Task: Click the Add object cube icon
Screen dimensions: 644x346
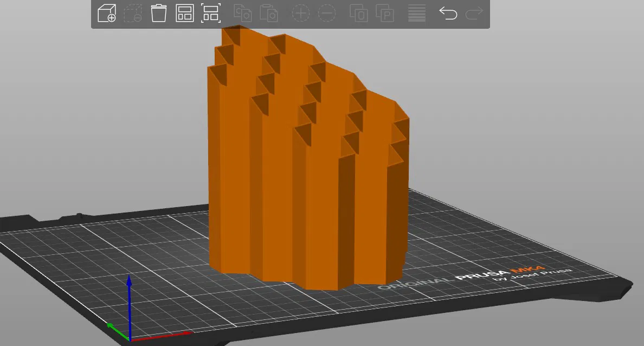Action: (107, 13)
